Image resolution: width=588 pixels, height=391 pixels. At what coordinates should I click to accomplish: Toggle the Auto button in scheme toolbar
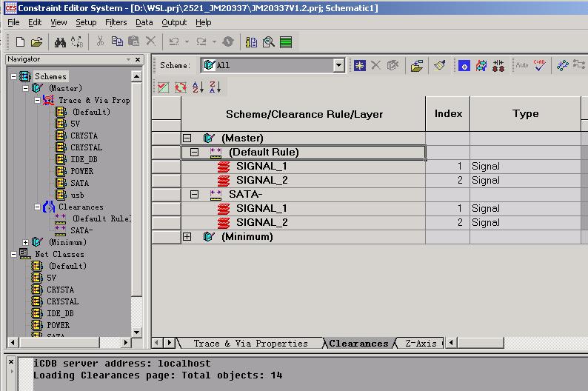tap(522, 65)
